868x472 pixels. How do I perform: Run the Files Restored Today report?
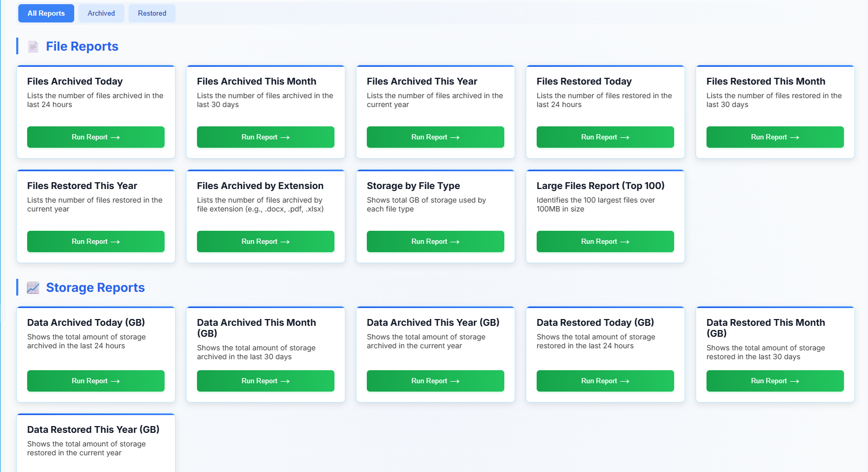coord(605,137)
